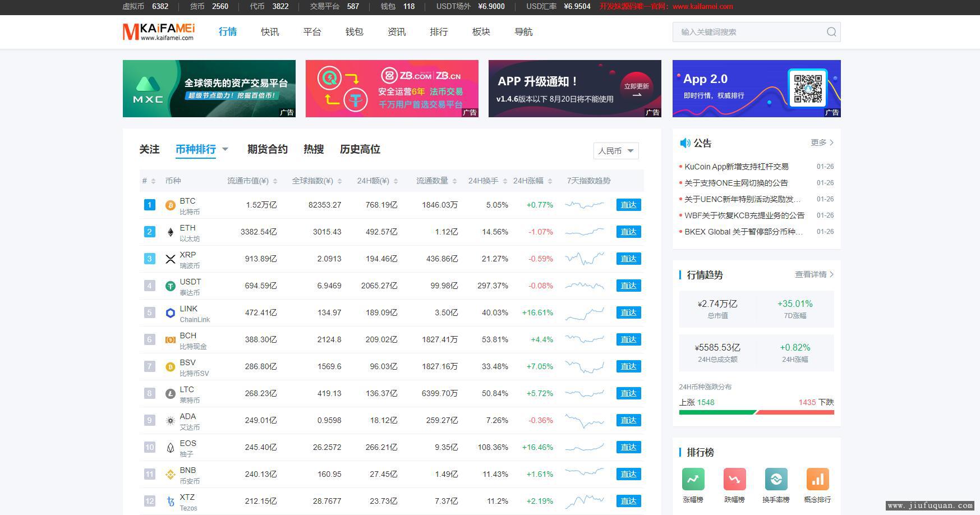Image resolution: width=980 pixels, height=515 pixels.
Task: Sort by 24H额(¥) column
Action: 378,181
